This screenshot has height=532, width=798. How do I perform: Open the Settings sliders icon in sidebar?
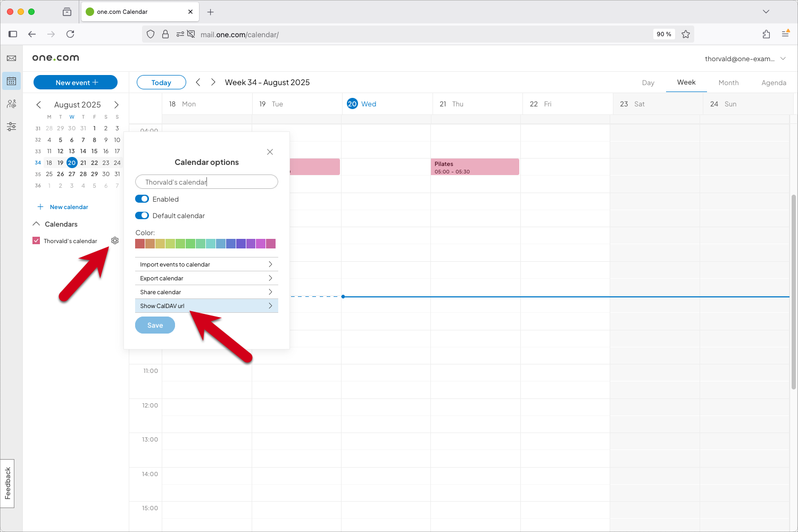coord(11,126)
